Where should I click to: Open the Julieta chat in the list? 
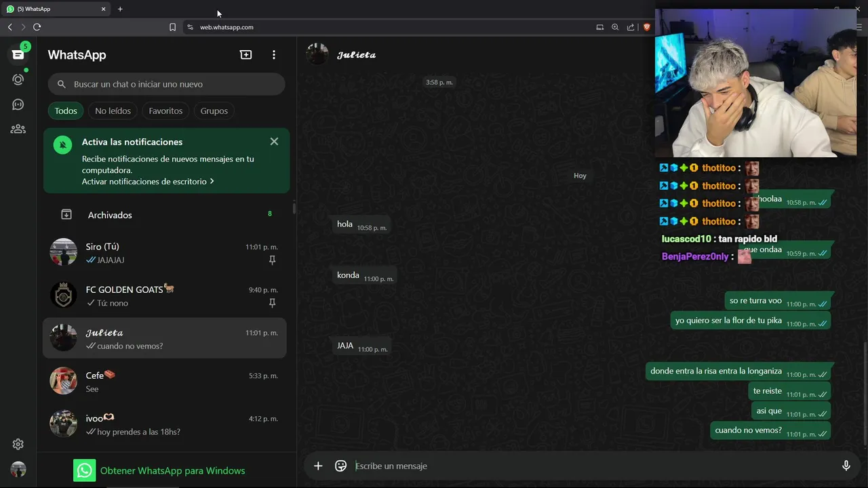point(165,338)
